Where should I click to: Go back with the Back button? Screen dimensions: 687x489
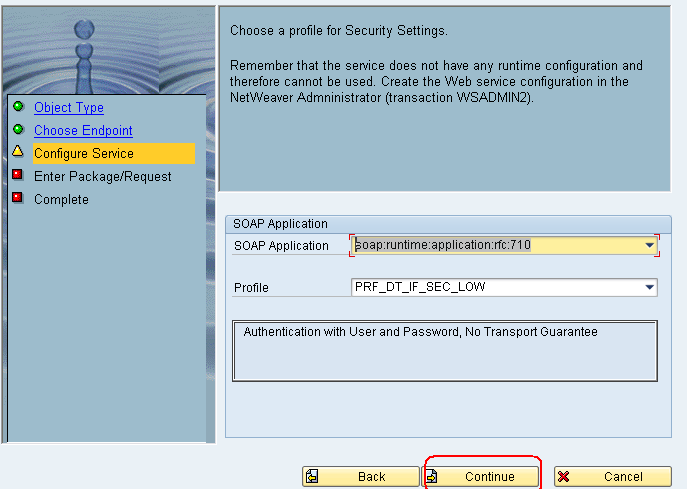tap(360, 476)
